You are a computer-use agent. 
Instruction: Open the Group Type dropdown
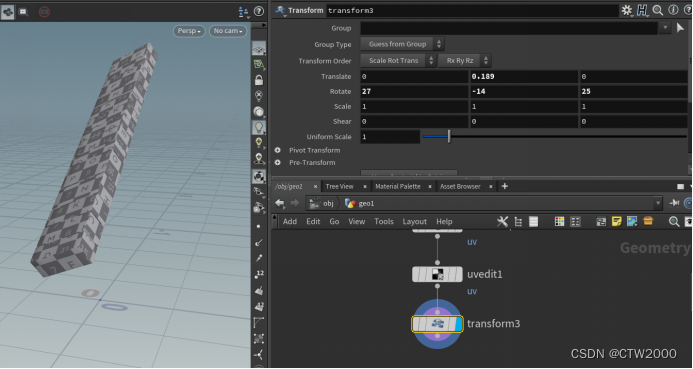[403, 44]
